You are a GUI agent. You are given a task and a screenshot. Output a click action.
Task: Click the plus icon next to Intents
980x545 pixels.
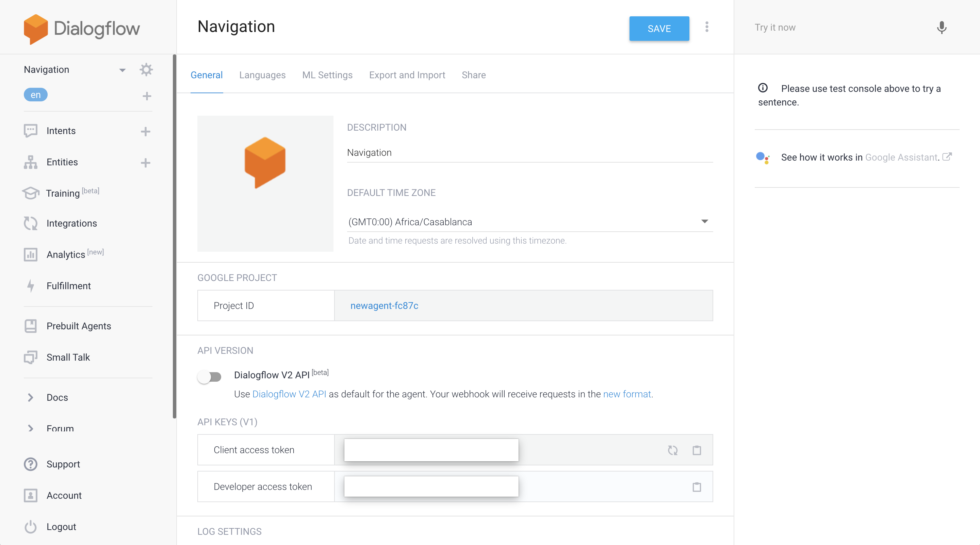point(145,131)
